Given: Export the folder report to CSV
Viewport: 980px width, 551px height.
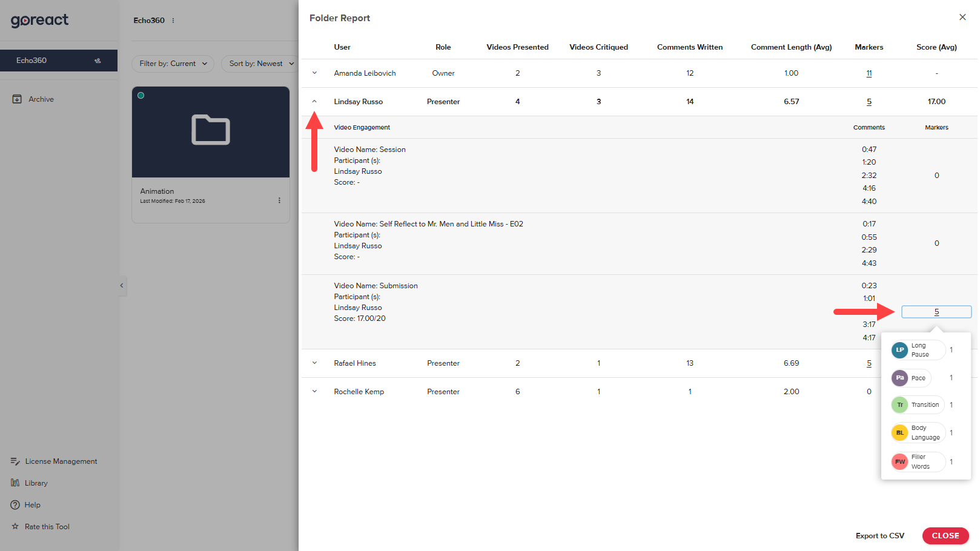Looking at the screenshot, I should point(879,536).
